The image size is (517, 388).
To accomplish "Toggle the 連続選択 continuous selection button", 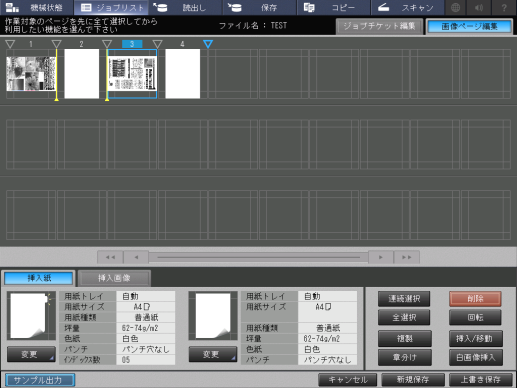I will point(404,299).
